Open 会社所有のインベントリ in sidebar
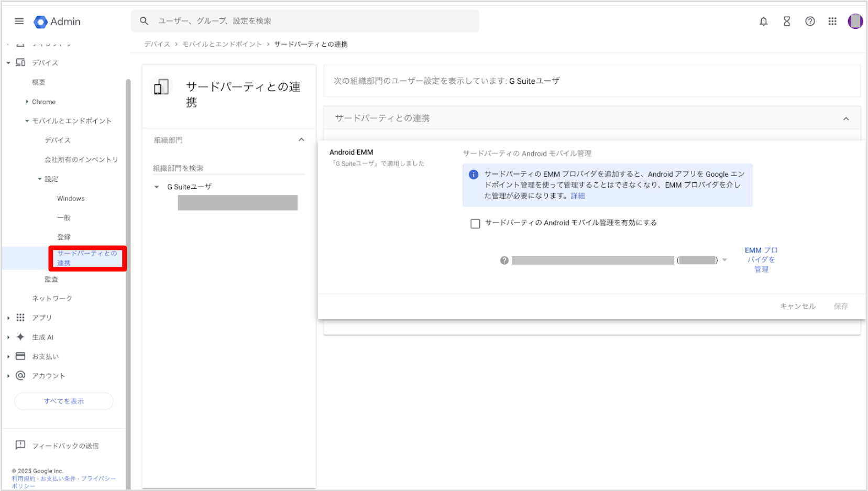Viewport: 868px width, 491px height. coord(81,160)
